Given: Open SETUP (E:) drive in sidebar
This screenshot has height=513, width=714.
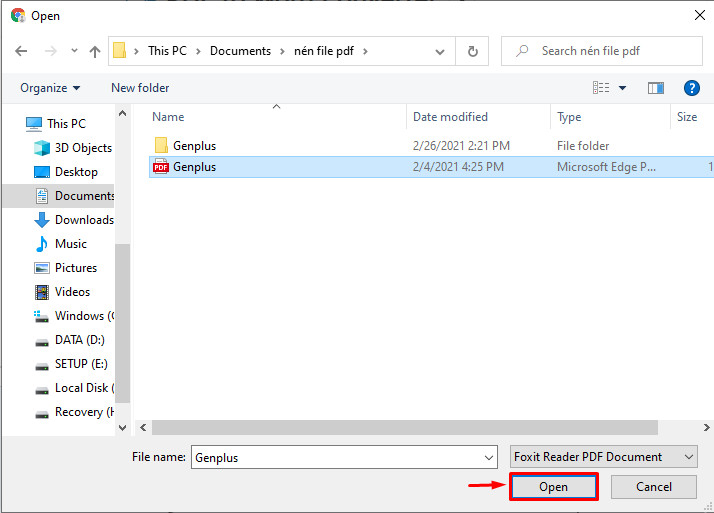Looking at the screenshot, I should pos(71,364).
